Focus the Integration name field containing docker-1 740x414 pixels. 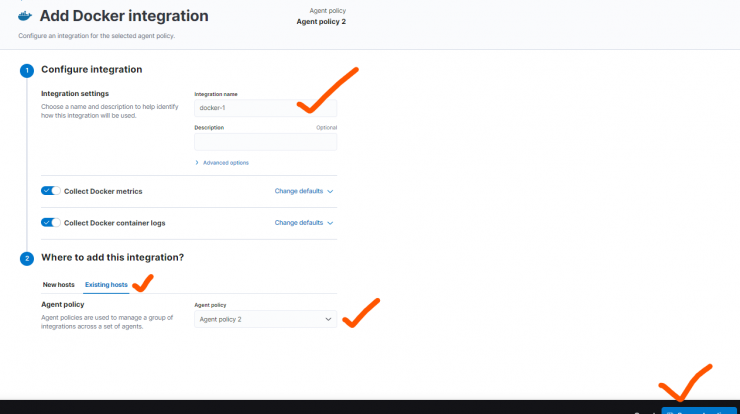pos(265,108)
